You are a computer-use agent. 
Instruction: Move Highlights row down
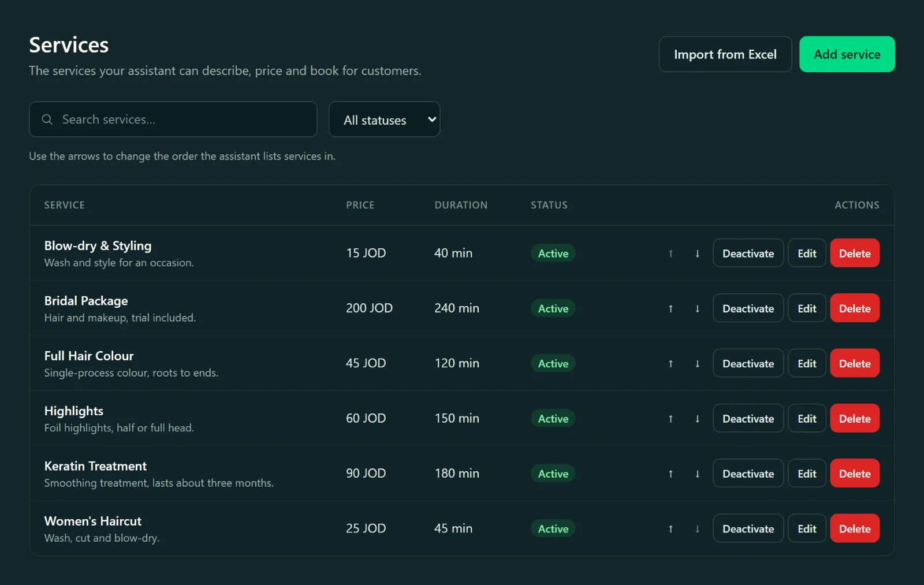pos(698,419)
